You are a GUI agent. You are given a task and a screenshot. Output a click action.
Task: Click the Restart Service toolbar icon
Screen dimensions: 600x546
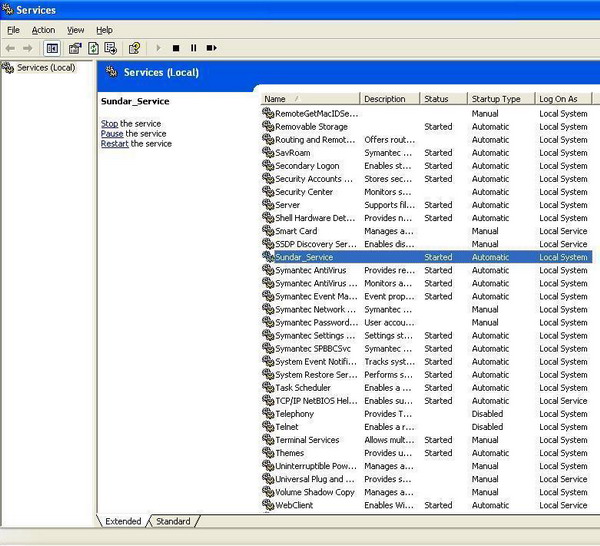coord(212,48)
